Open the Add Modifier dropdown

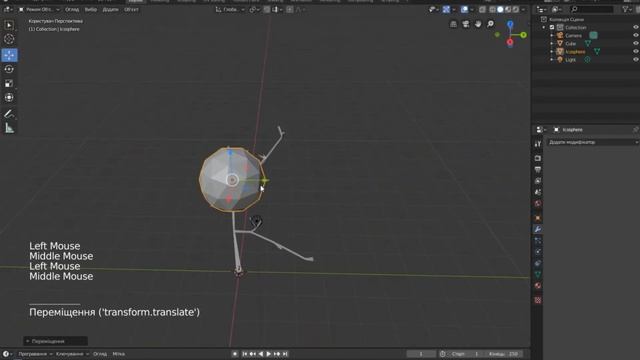click(593, 142)
